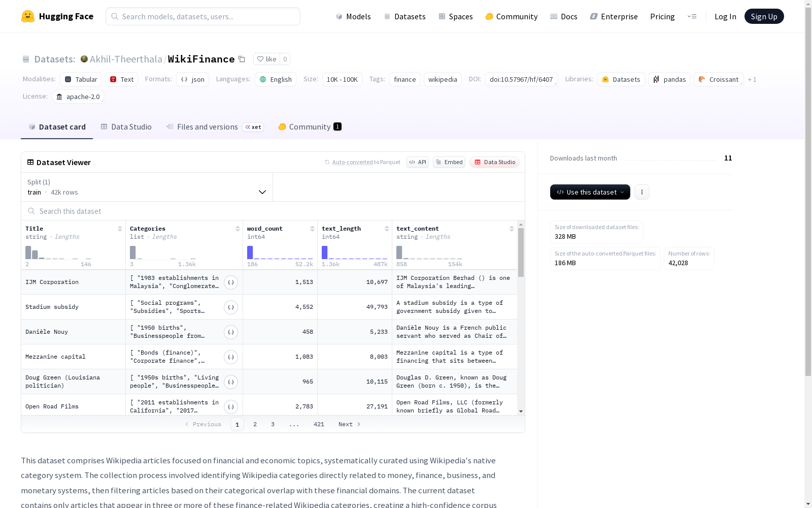Click the pandas library tag

(x=669, y=79)
